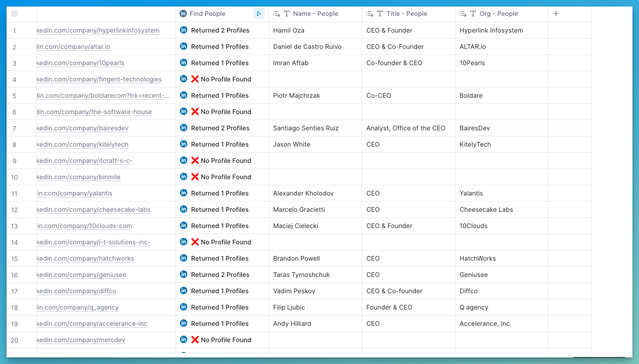Open the Org - People column header
Screen dimensions: 639x364
click(x=502, y=14)
